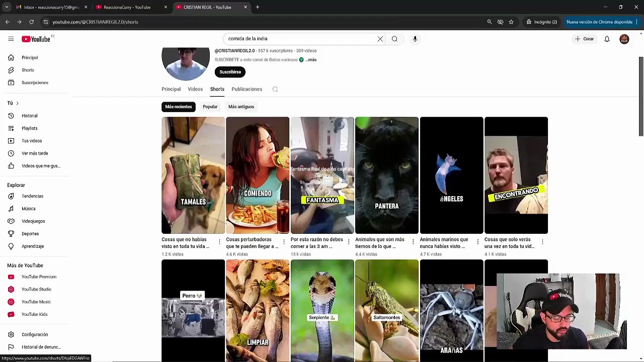Click the page vertical scrollbar
The image size is (644, 362).
(641, 96)
